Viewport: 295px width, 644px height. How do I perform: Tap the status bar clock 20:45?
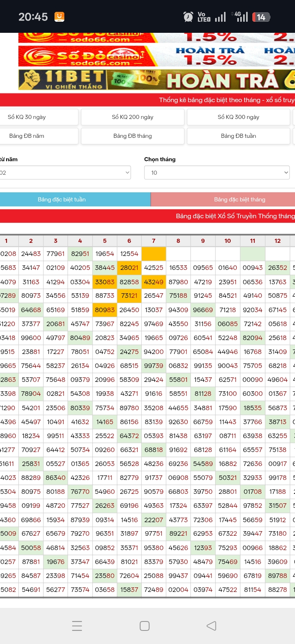pos(33,17)
